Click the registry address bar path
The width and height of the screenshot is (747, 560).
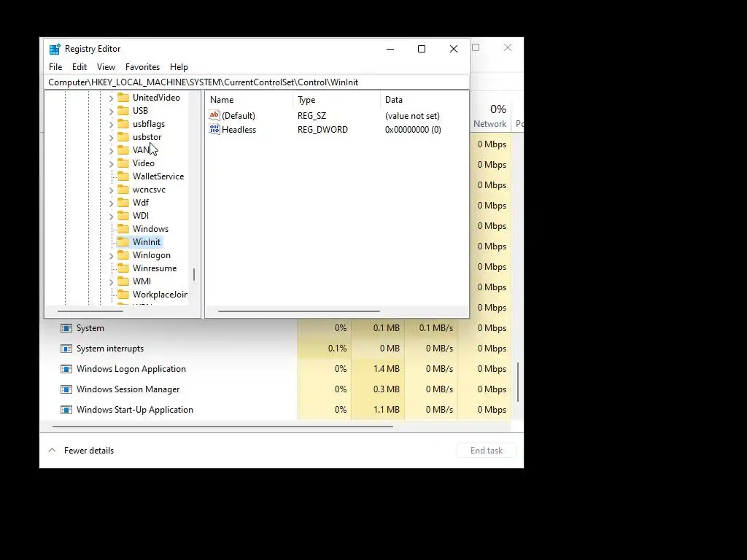tap(258, 82)
